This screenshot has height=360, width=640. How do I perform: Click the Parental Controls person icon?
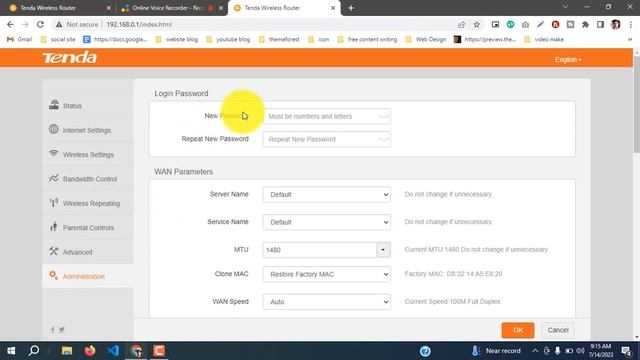(x=53, y=227)
